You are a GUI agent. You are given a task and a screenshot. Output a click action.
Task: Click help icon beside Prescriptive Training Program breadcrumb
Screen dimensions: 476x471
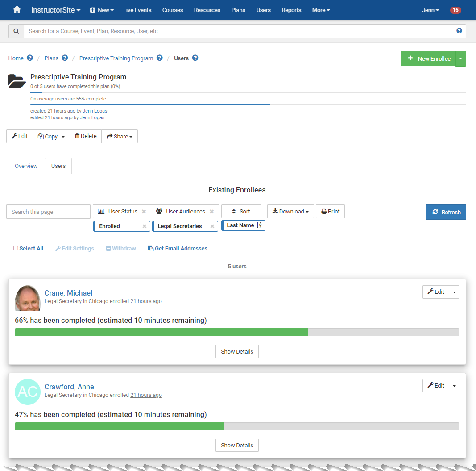tap(160, 58)
